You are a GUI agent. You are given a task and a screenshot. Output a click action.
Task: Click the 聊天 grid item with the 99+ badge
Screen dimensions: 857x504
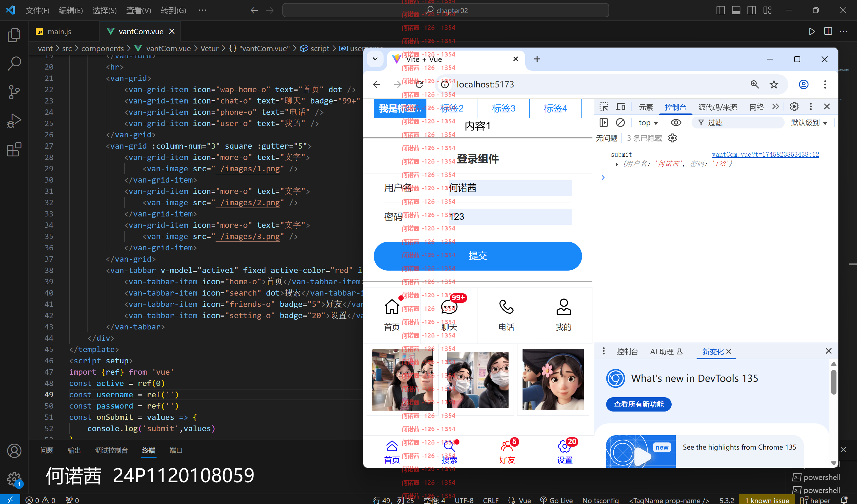(449, 315)
